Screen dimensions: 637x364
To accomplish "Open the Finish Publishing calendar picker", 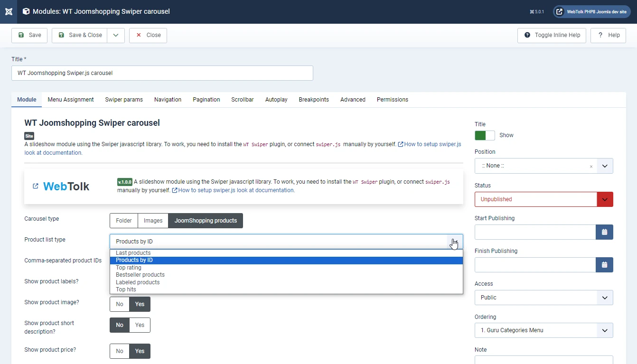I will (x=605, y=265).
